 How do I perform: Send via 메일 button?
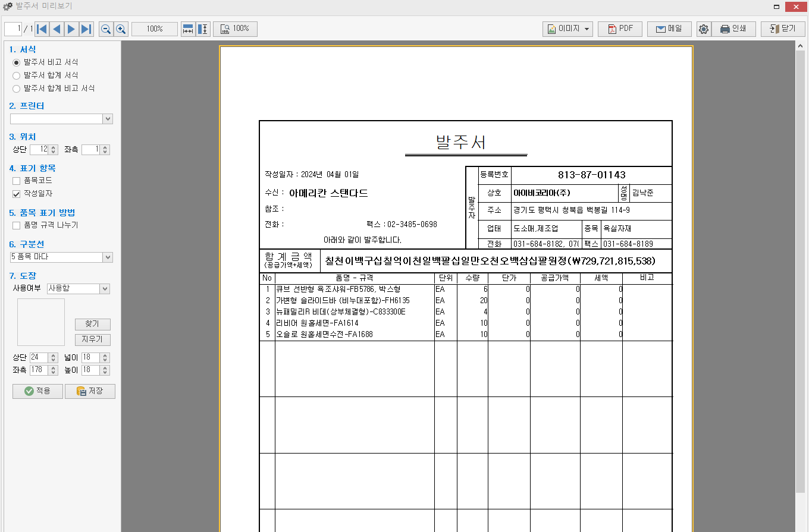click(669, 29)
